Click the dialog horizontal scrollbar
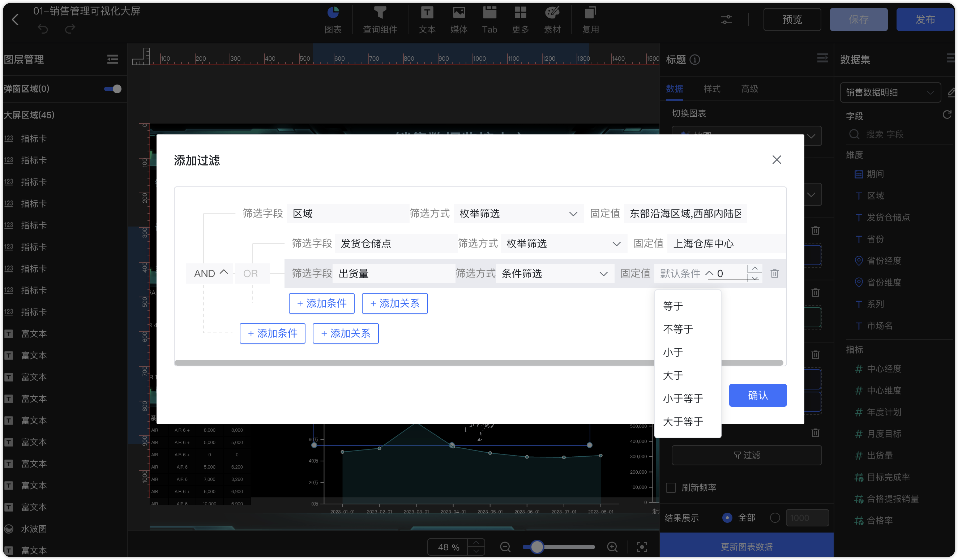The height and width of the screenshot is (560, 958). (x=479, y=362)
